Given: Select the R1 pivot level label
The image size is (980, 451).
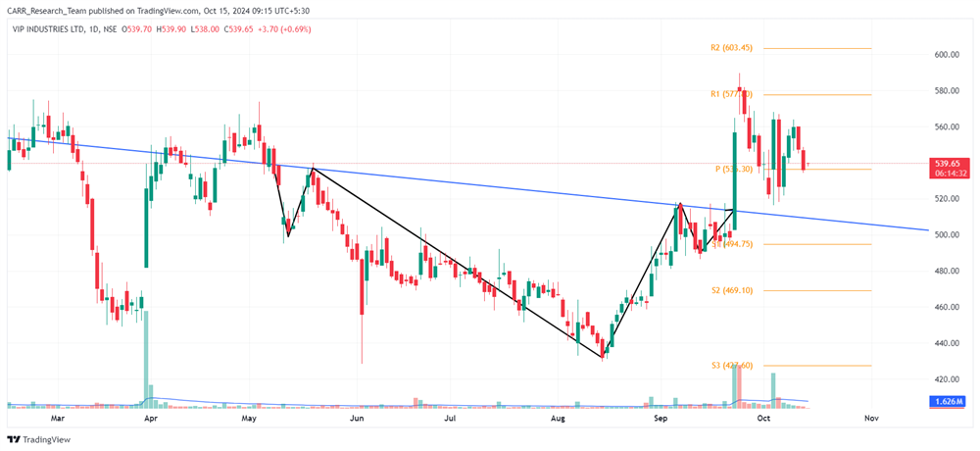Looking at the screenshot, I should [731, 94].
